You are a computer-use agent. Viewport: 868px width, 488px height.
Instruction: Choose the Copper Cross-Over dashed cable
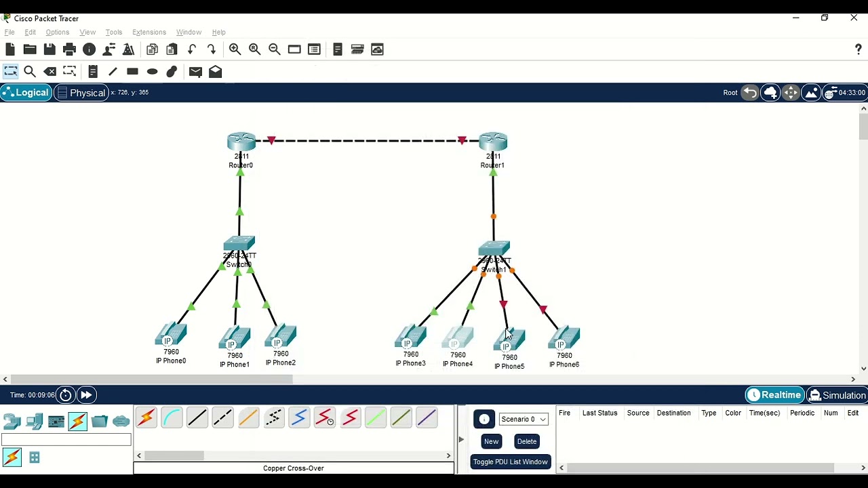pyautogui.click(x=222, y=418)
